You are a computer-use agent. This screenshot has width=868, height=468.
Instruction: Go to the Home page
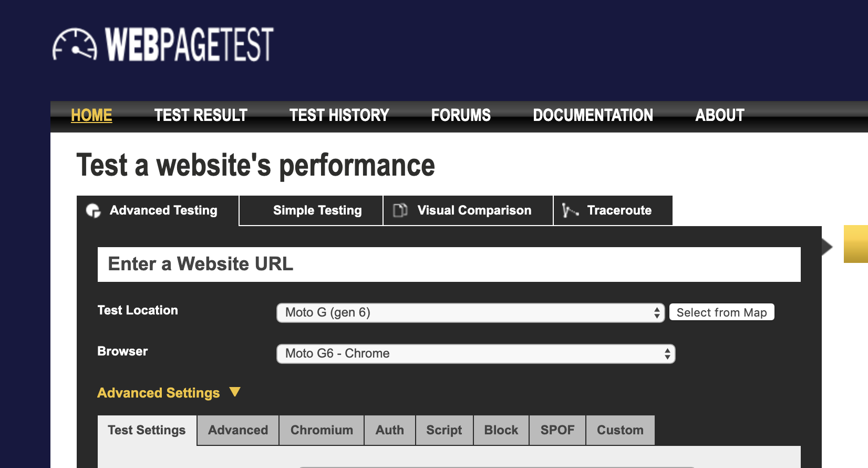(91, 115)
